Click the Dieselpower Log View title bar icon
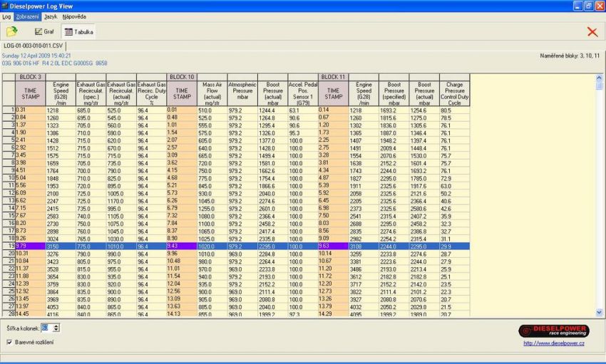Image resolution: width=606 pixels, height=364 pixels. click(x=5, y=6)
